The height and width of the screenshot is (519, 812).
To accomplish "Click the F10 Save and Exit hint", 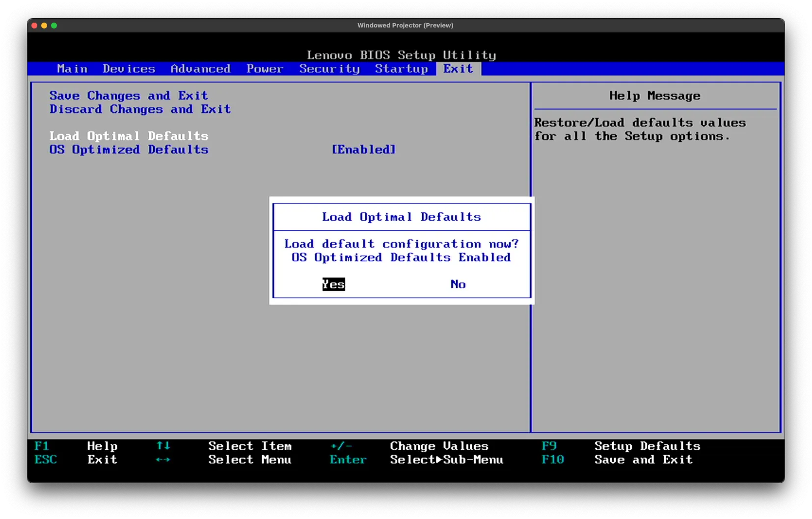I will tap(617, 460).
